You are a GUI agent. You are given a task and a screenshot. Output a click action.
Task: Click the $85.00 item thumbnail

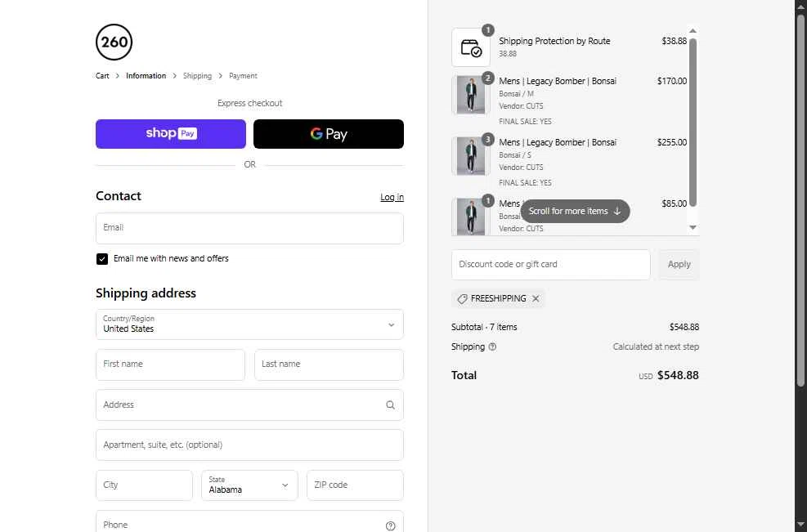471,217
